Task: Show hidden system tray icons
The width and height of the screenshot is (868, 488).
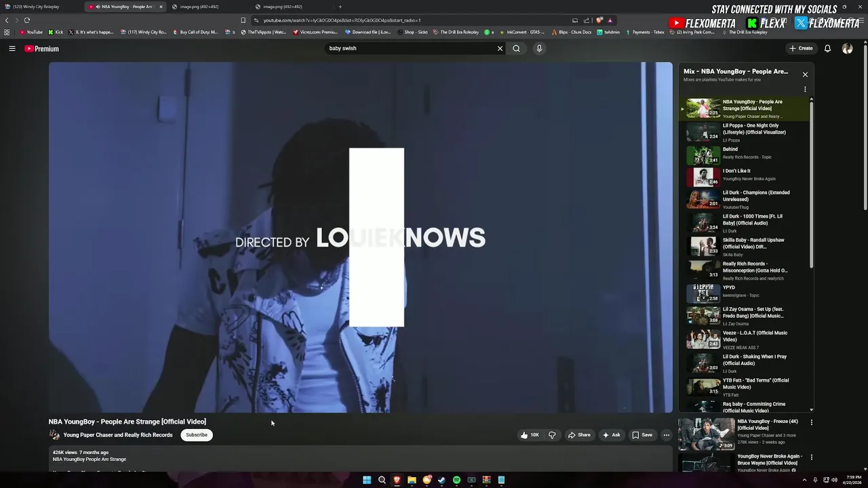Action: point(804,480)
